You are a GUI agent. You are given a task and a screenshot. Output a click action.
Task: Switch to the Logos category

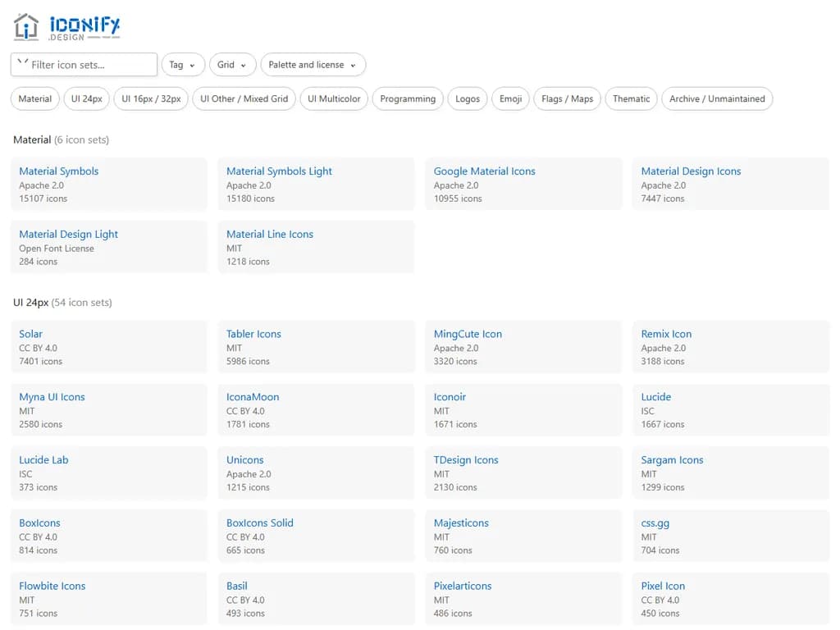[x=467, y=98]
